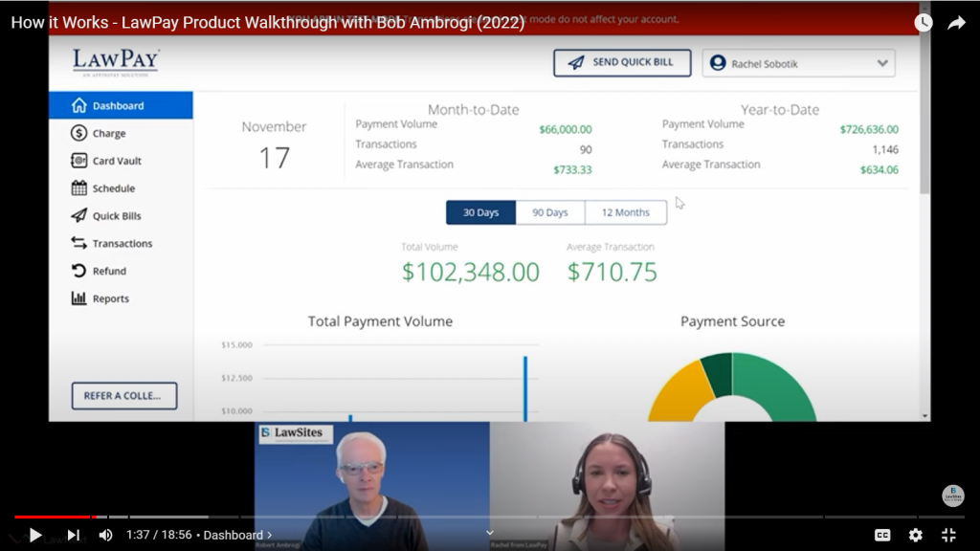
Task: Switch to the 90 Days view
Action: [550, 212]
